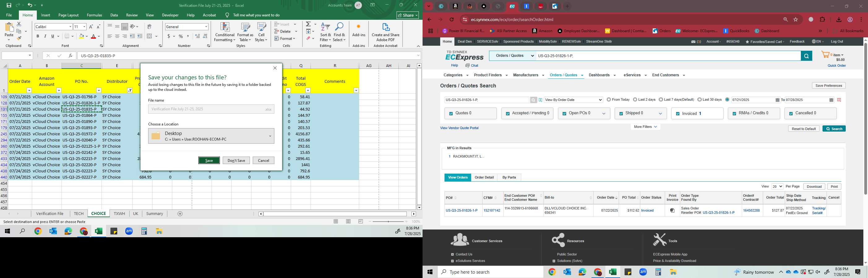Click the Increase Indent icon
Image resolution: width=868 pixels, height=278 pixels.
[140, 36]
